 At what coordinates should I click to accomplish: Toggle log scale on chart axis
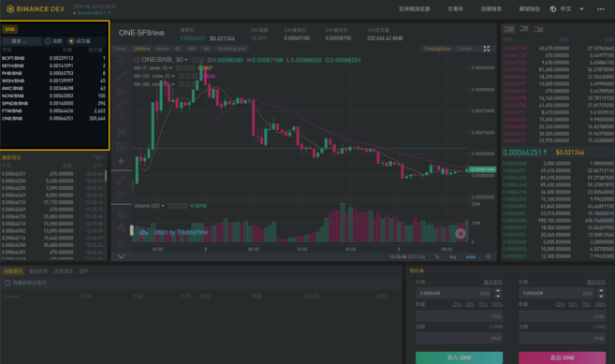click(x=453, y=256)
